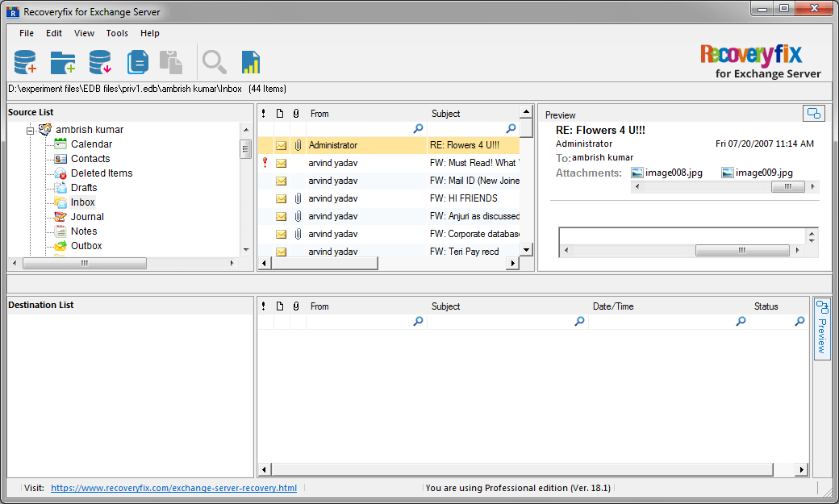839x504 pixels.
Task: Click the red importance flag on Must Read message
Action: [x=265, y=162]
